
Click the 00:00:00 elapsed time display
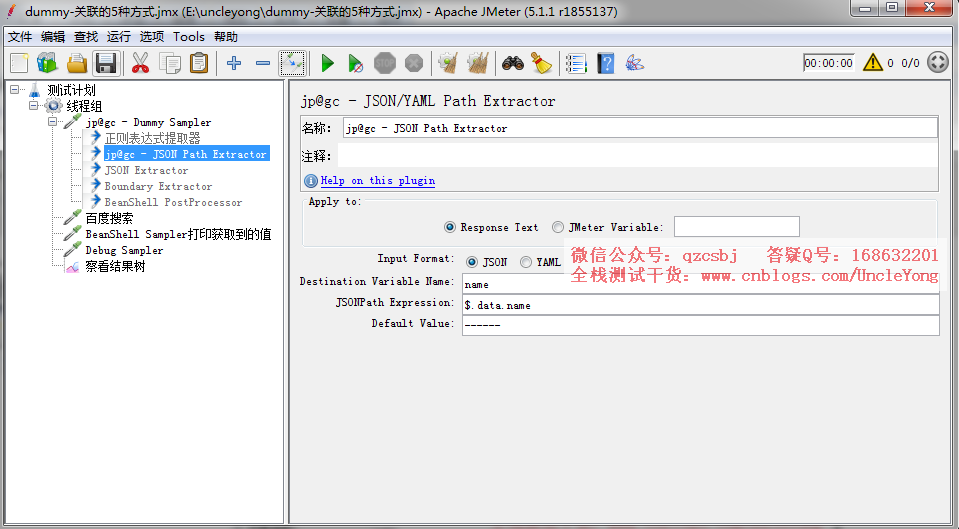[x=829, y=62]
